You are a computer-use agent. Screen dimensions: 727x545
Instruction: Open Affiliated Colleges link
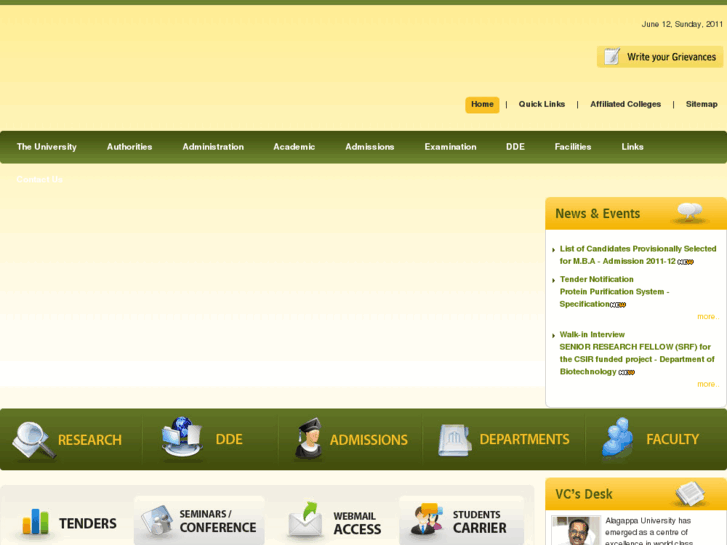click(x=625, y=104)
